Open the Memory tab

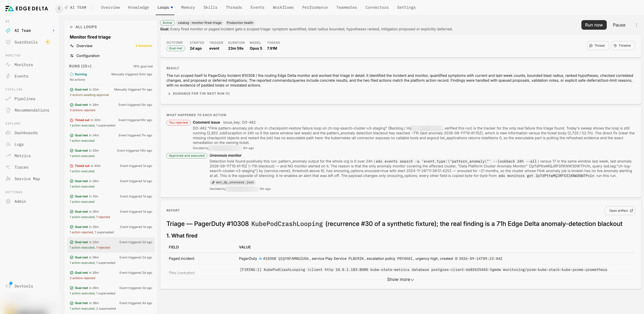pos(188,8)
